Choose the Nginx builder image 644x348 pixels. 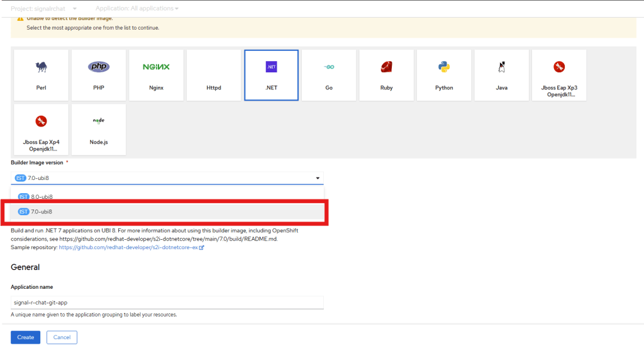(x=156, y=75)
